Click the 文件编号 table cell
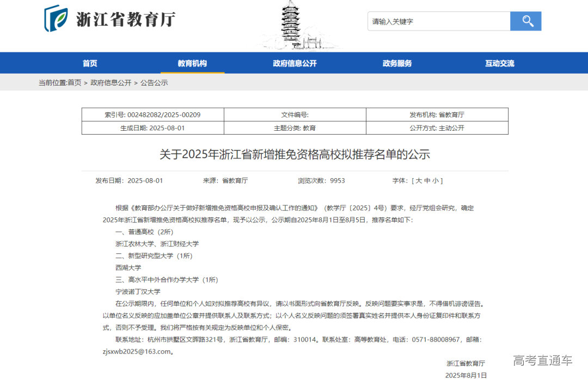 point(295,114)
